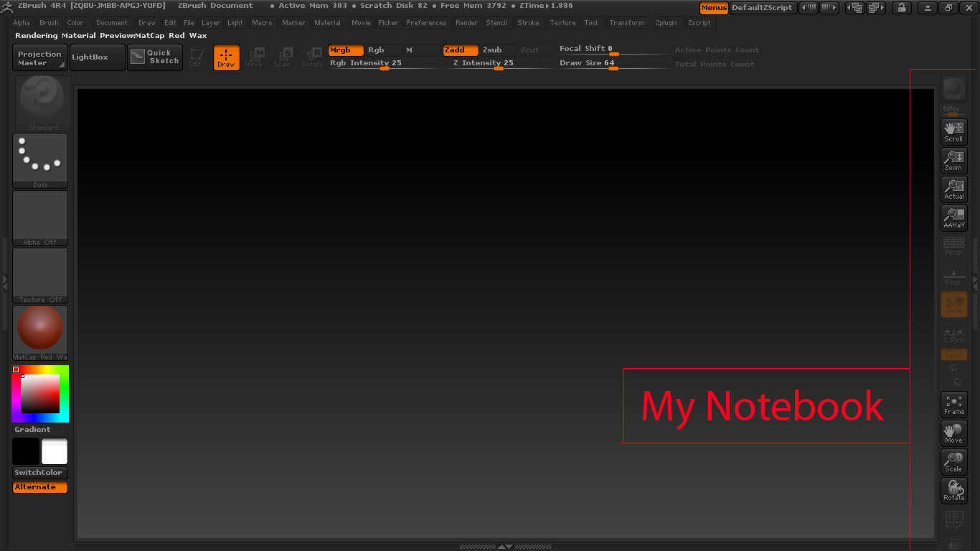Open the Projection Master dropdown
Screen dimensions: 980x551
pos(39,57)
